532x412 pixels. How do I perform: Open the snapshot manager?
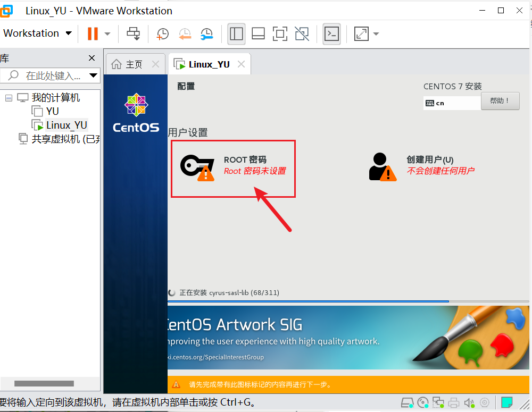pyautogui.click(x=206, y=33)
